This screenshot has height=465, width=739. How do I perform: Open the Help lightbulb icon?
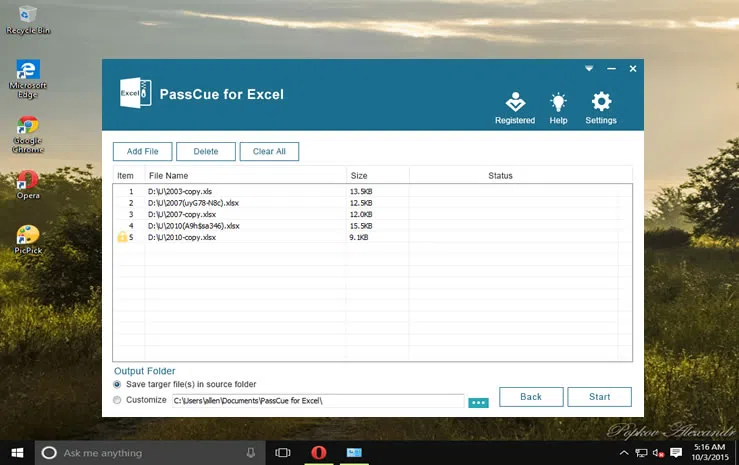point(558,108)
